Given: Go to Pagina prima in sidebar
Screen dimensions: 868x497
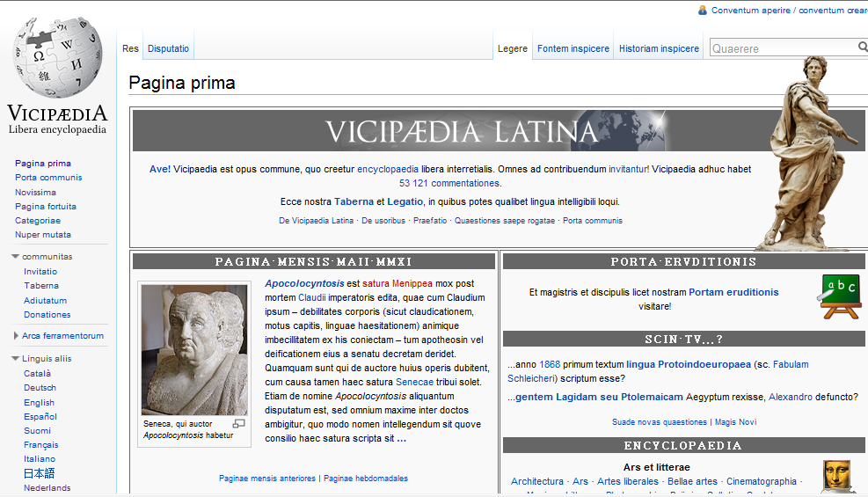Looking at the screenshot, I should tap(43, 164).
